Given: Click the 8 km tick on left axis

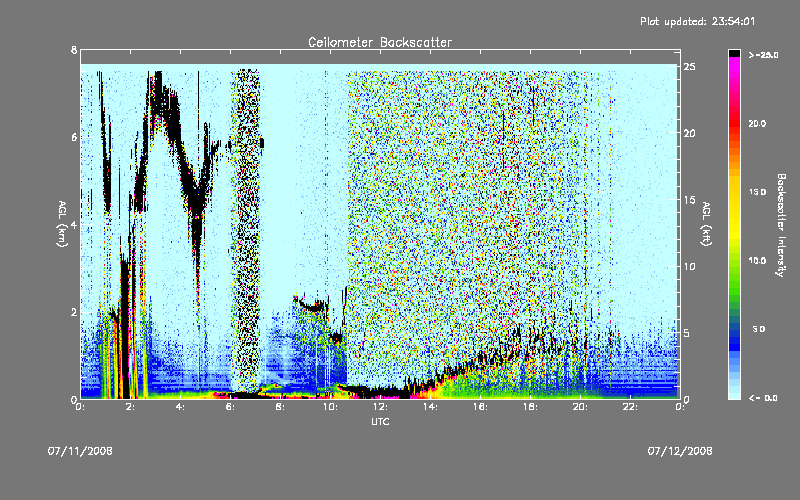Looking at the screenshot, I should 74,50.
